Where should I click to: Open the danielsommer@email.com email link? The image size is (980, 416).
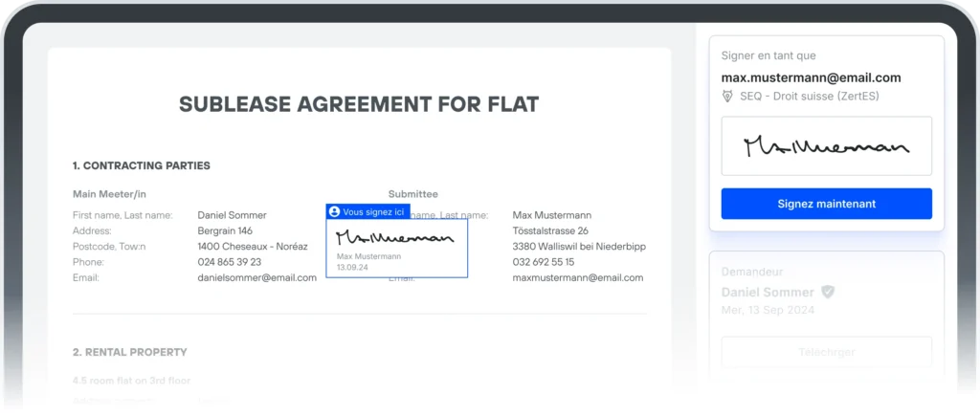(x=256, y=277)
